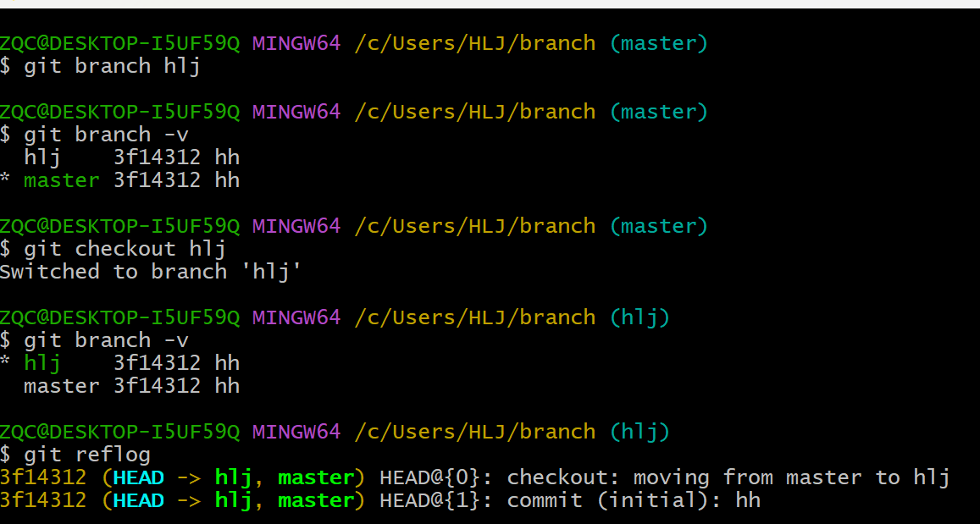Click the '(master)' label in the topmost prompt
This screenshot has width=980, height=524.
(x=658, y=43)
